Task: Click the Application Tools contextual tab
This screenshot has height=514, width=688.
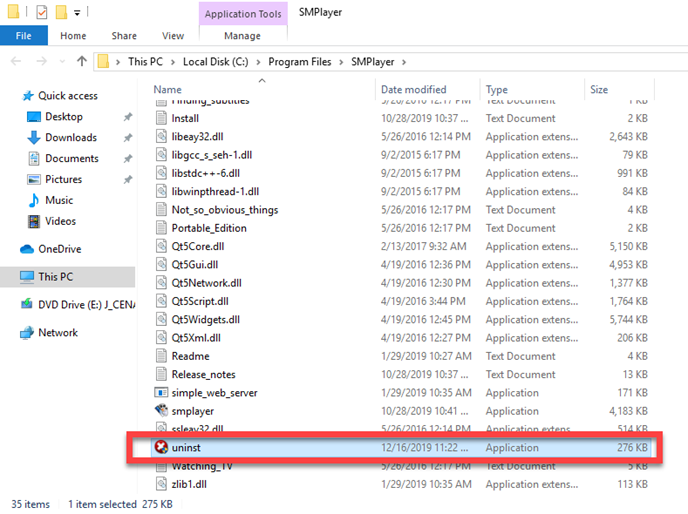Action: 243,14
